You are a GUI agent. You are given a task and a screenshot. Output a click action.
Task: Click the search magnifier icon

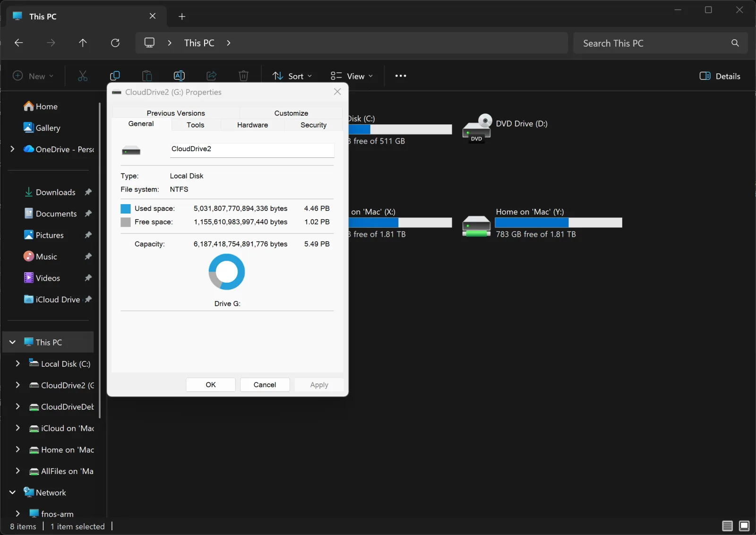pyautogui.click(x=735, y=43)
